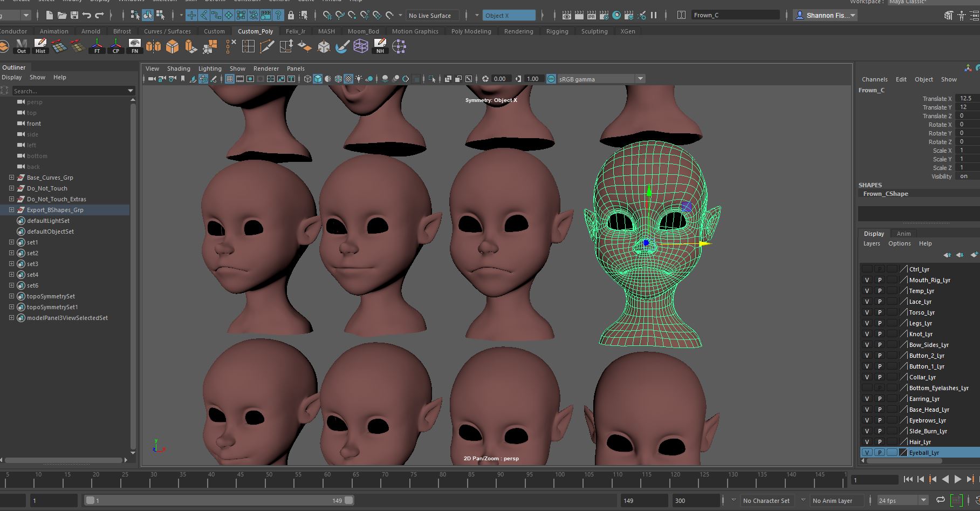Click the pause Viewport 2.0 icon

point(654,15)
